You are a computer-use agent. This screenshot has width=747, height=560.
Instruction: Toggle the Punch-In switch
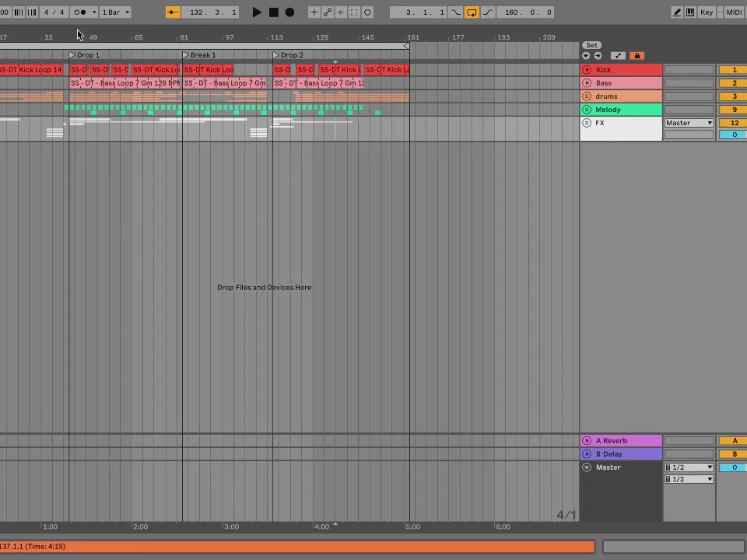point(455,12)
